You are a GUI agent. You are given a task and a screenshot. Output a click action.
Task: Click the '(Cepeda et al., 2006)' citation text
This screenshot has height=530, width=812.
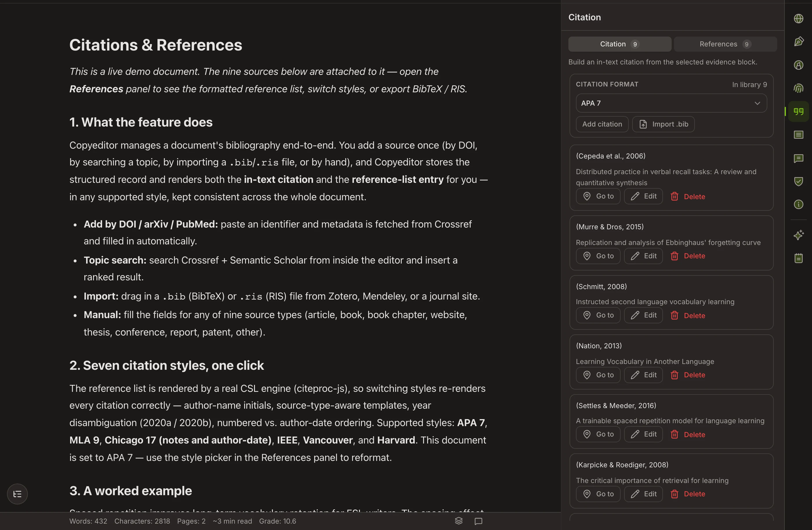point(610,156)
